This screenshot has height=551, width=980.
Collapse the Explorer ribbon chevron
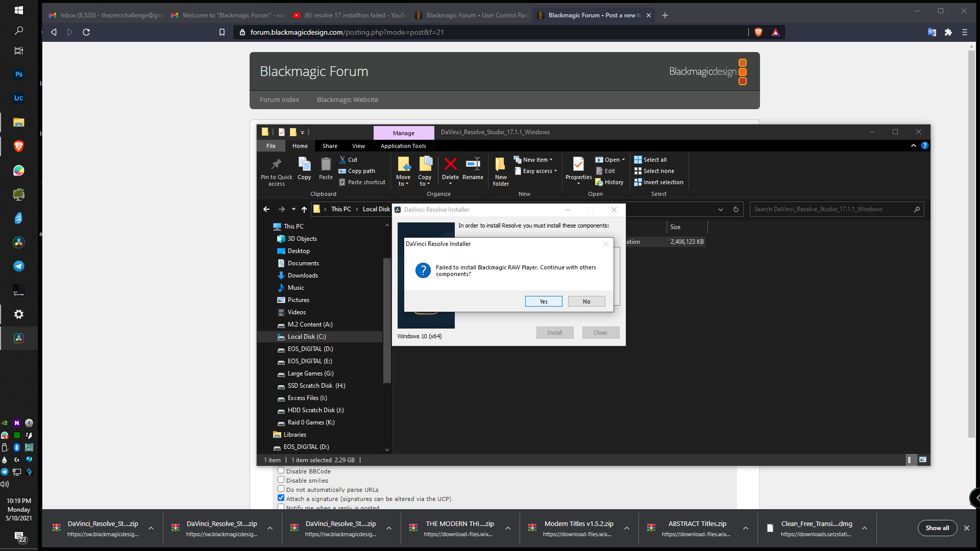click(x=914, y=146)
